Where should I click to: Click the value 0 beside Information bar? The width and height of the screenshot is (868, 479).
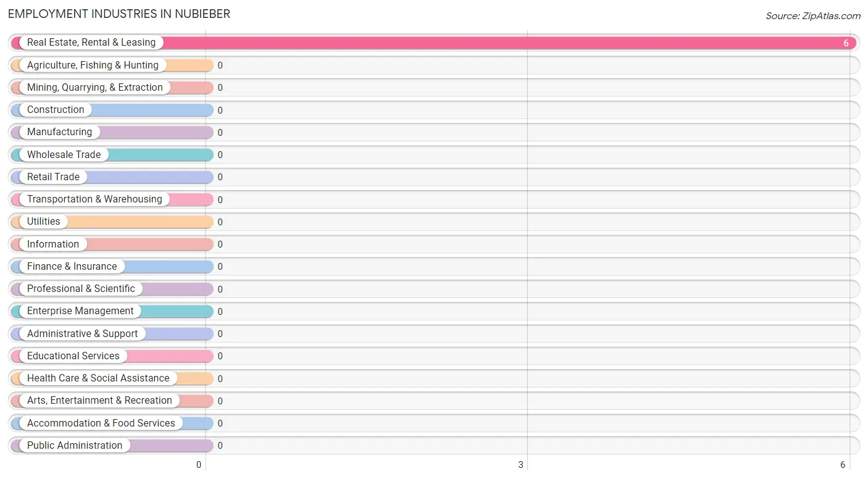point(220,244)
